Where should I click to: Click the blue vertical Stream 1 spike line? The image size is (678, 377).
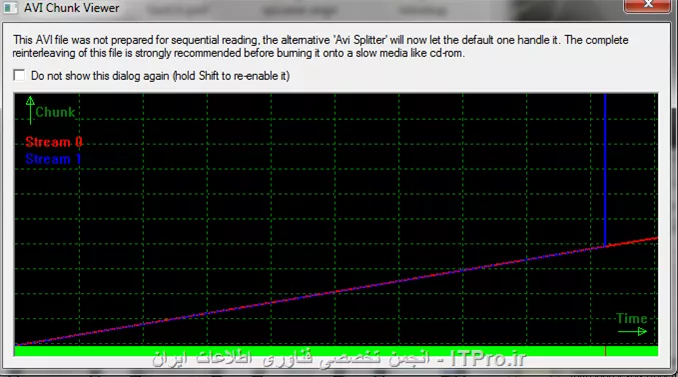pos(605,169)
